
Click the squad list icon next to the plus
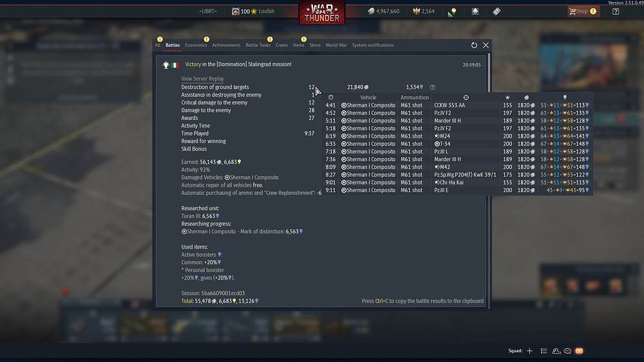pos(544,351)
